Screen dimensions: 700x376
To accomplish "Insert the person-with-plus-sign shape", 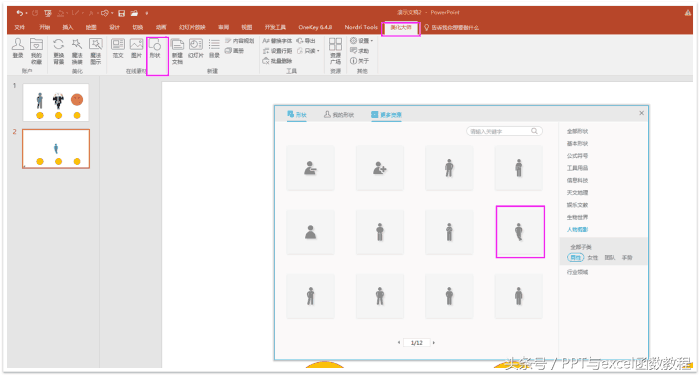I will pyautogui.click(x=380, y=168).
